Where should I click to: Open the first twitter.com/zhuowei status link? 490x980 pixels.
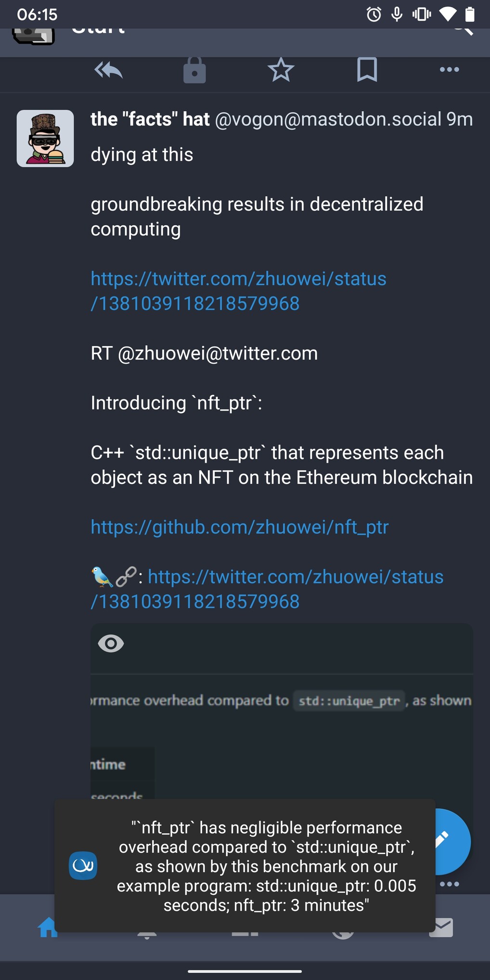point(238,291)
